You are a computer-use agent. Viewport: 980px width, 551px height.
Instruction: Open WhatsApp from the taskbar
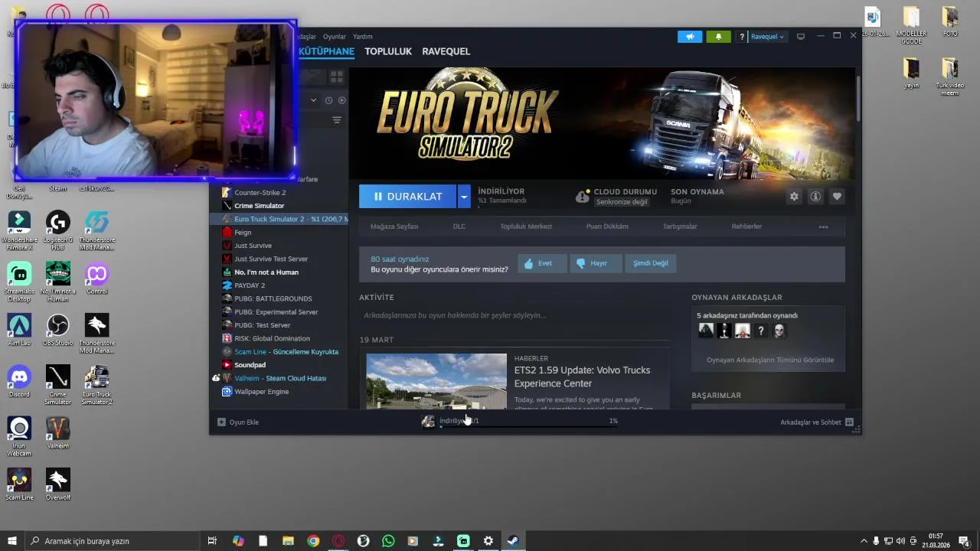point(388,541)
